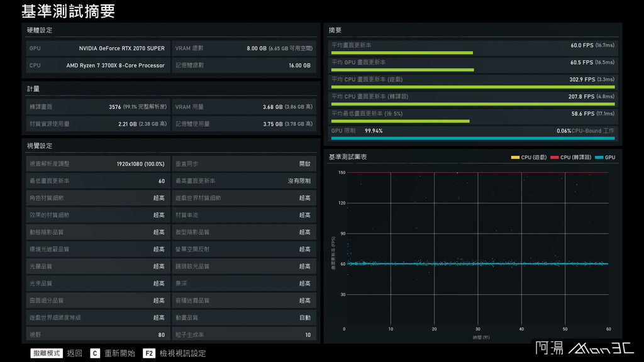Click the 材質資源使用量 2.21 GB value
644x362 pixels.
tap(142, 124)
